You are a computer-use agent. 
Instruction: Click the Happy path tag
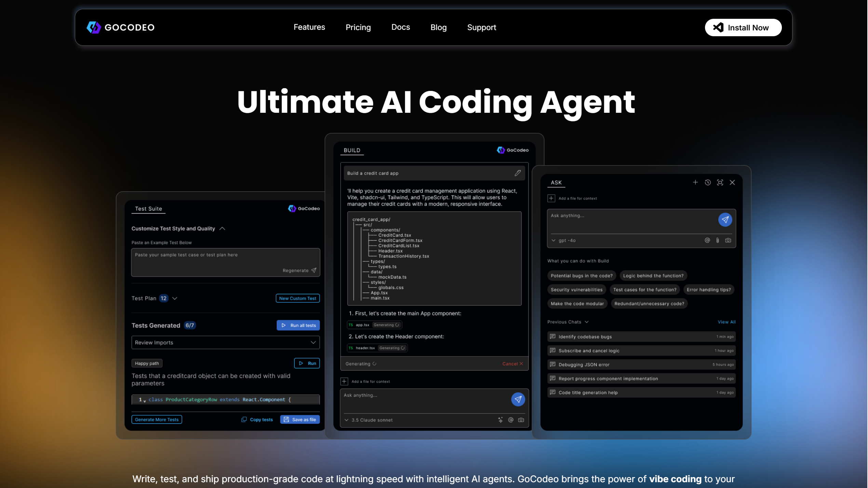pos(147,363)
